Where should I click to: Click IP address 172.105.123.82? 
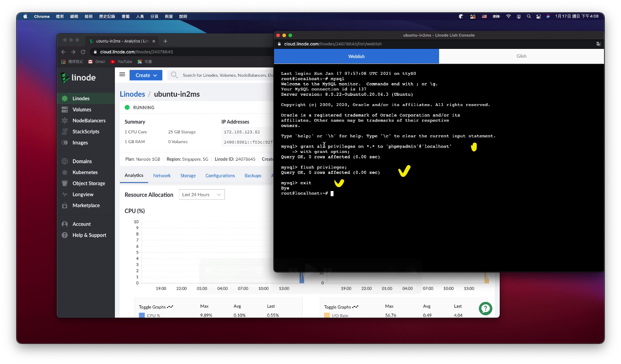(x=242, y=132)
